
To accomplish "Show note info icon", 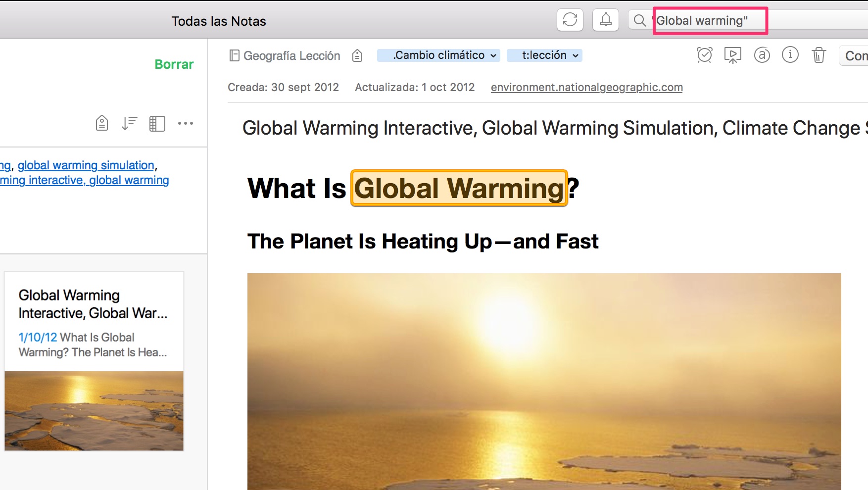I will tap(790, 54).
